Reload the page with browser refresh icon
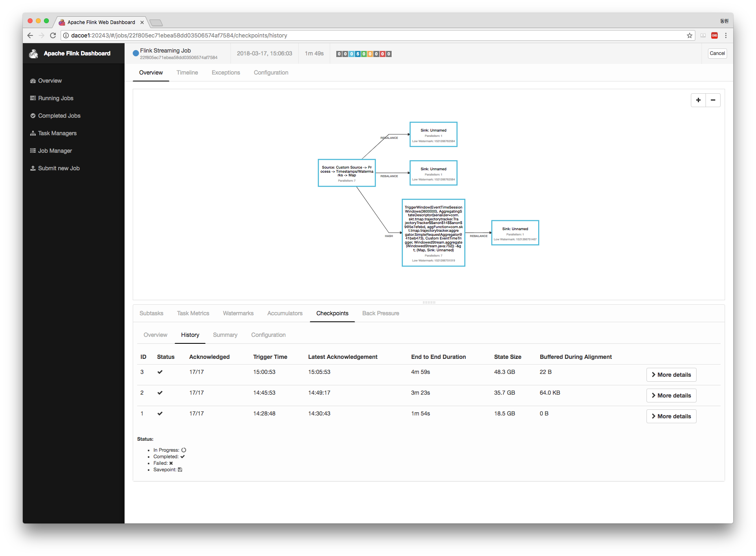Screen dimensions: 756x556 tap(53, 35)
